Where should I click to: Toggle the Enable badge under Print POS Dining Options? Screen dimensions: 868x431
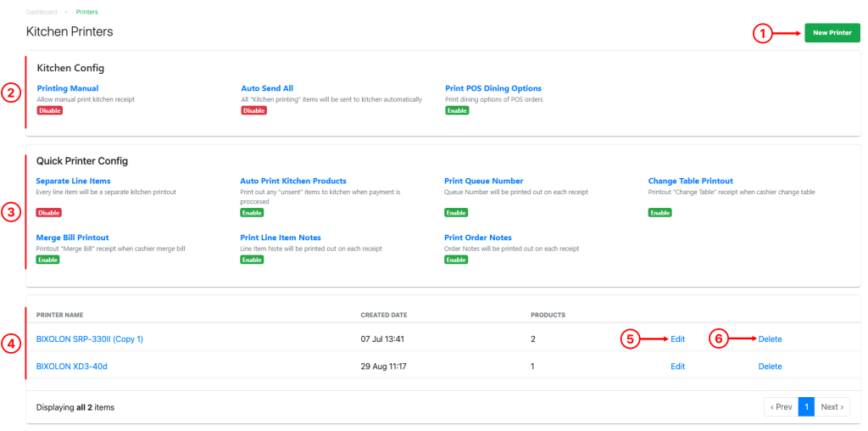[x=457, y=110]
